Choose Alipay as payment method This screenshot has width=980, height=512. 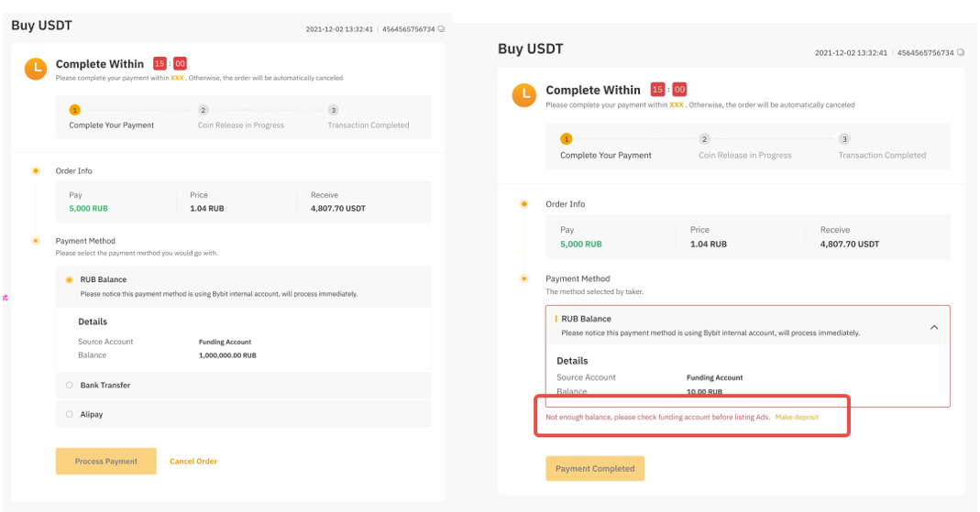[69, 415]
